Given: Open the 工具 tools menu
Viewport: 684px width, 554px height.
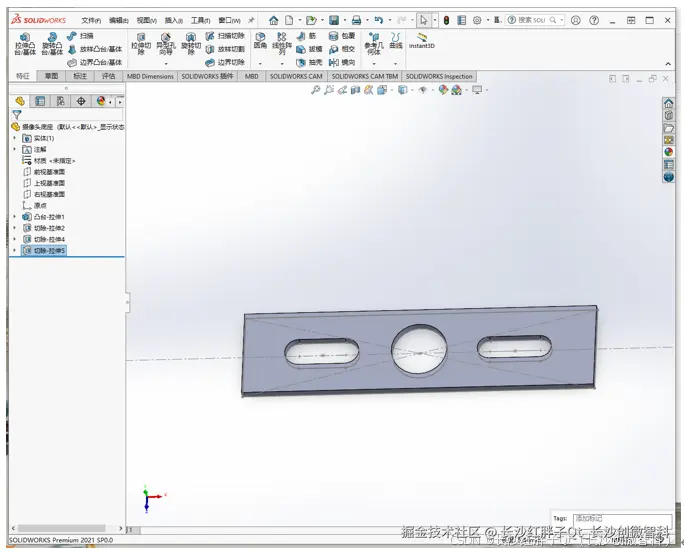Looking at the screenshot, I should click(x=201, y=21).
